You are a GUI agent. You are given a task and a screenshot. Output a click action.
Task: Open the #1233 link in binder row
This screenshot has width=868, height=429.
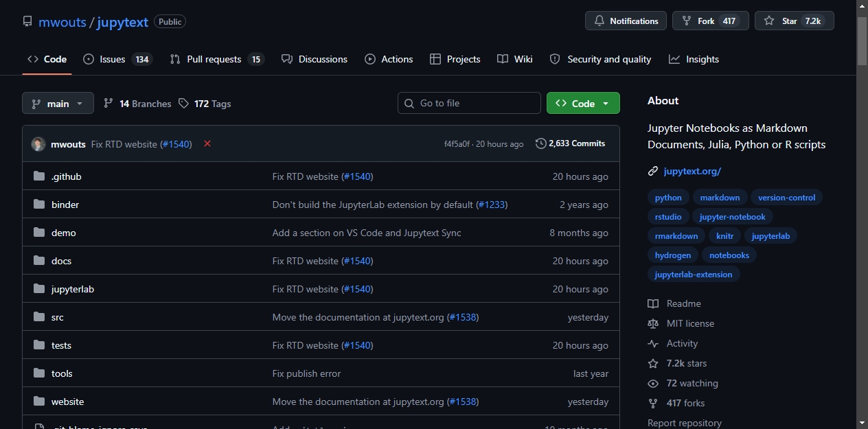pos(492,205)
